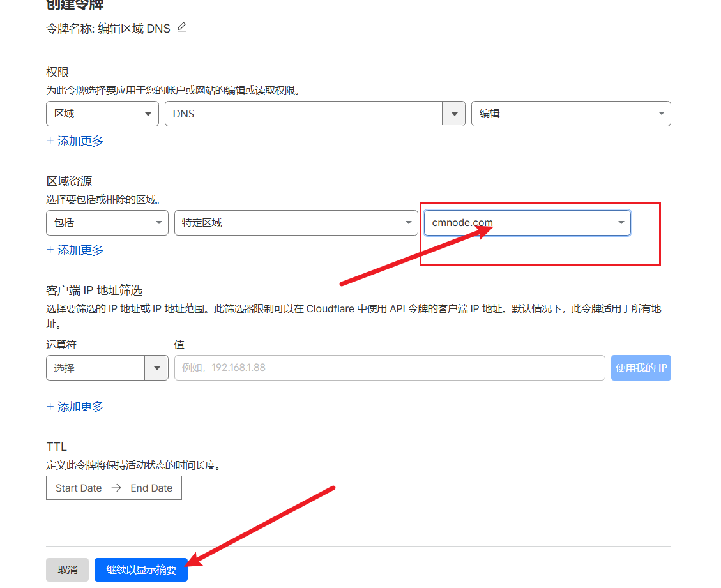Open the 区域 permission type dropdown
This screenshot has width=721, height=588.
(x=102, y=114)
